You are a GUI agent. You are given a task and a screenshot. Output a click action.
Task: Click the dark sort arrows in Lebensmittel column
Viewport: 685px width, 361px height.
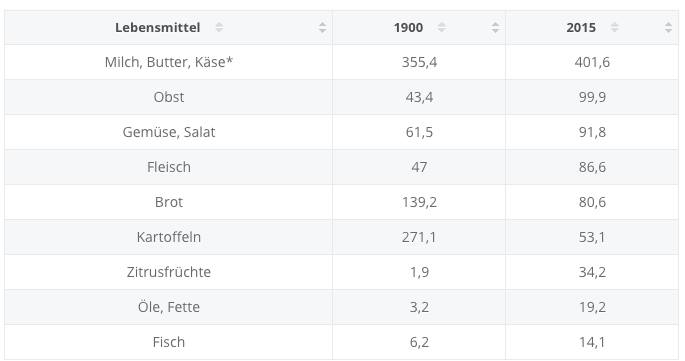click(x=322, y=28)
